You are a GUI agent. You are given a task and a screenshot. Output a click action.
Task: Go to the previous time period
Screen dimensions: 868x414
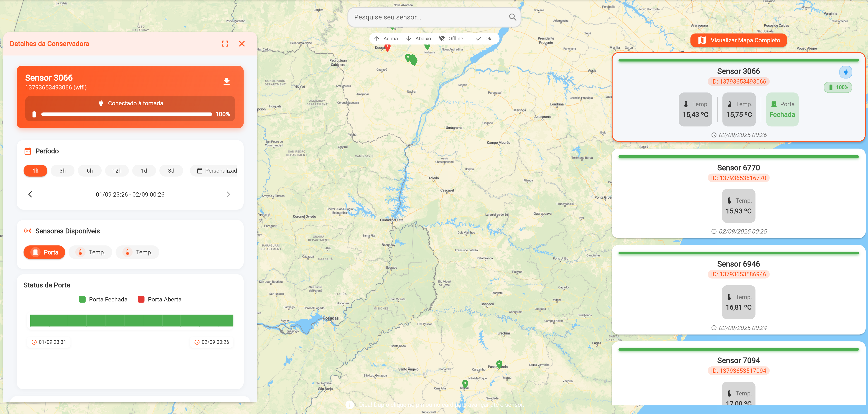[30, 194]
